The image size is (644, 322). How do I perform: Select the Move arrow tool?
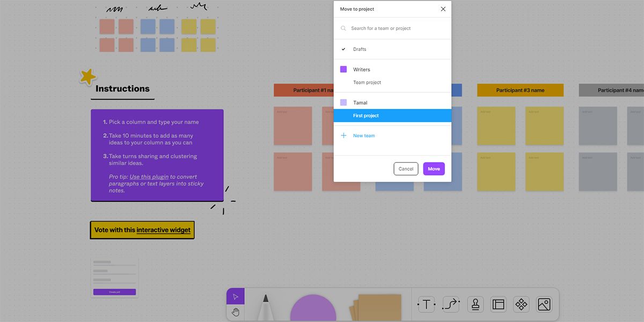(236, 297)
